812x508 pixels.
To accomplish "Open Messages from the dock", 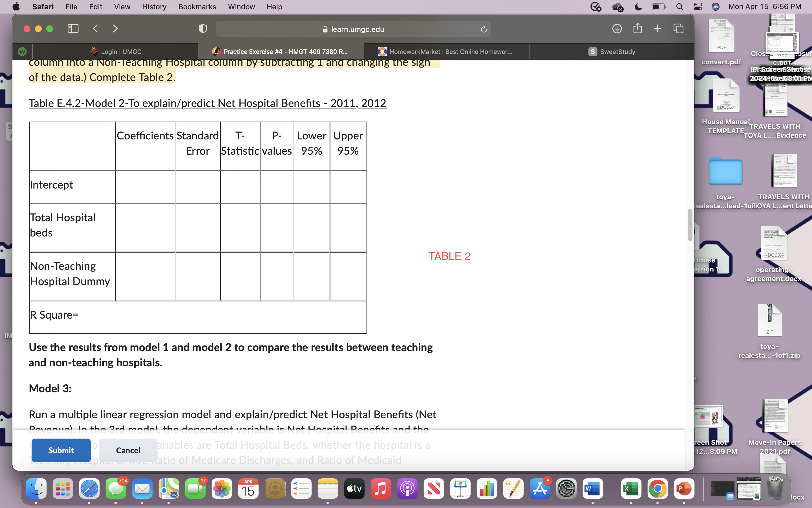I will pyautogui.click(x=116, y=489).
